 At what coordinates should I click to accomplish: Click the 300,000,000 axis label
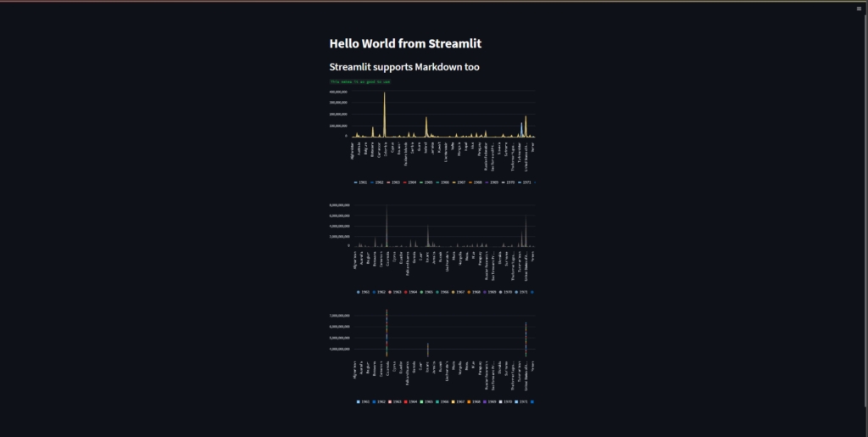click(x=338, y=103)
